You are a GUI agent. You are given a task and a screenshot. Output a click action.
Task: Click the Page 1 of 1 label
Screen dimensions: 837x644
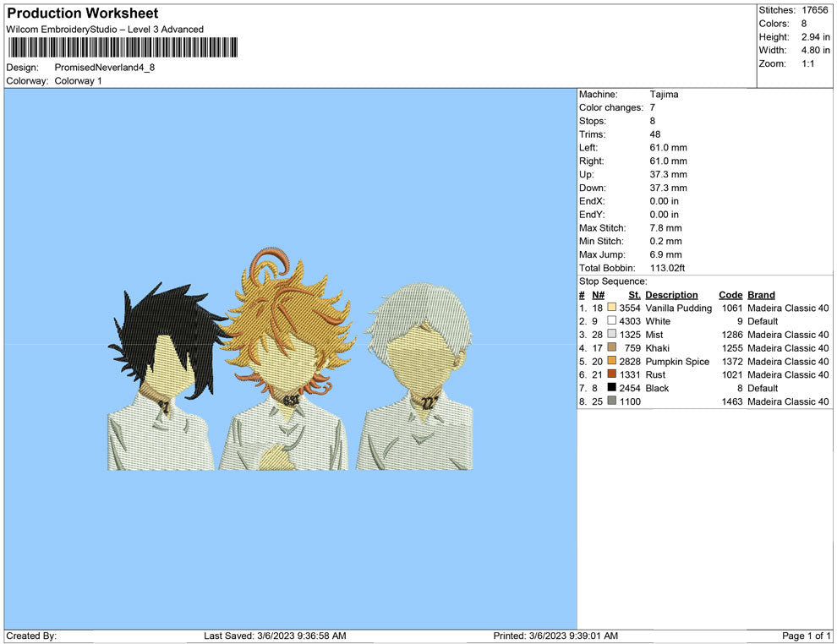pos(805,635)
